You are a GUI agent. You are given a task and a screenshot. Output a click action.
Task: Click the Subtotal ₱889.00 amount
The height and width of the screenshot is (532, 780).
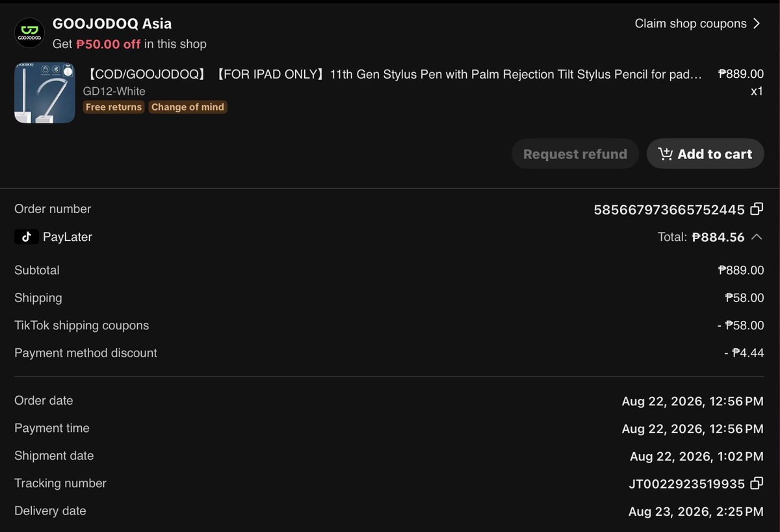click(741, 270)
